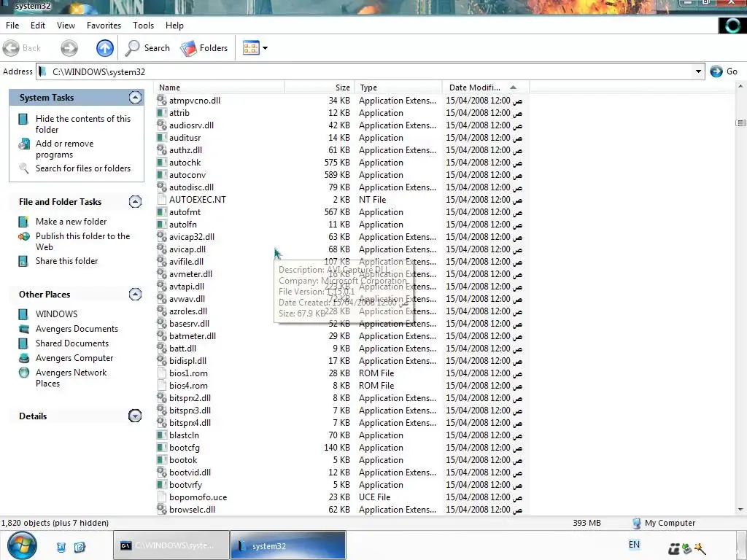Open Add or remove programs
Screen dimensions: 747x560
click(64, 149)
